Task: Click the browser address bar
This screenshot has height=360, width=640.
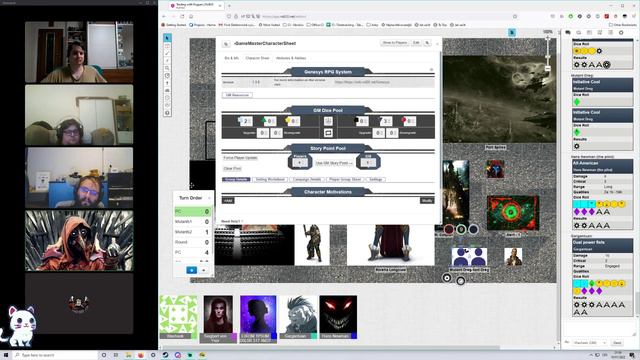Action: point(373,16)
